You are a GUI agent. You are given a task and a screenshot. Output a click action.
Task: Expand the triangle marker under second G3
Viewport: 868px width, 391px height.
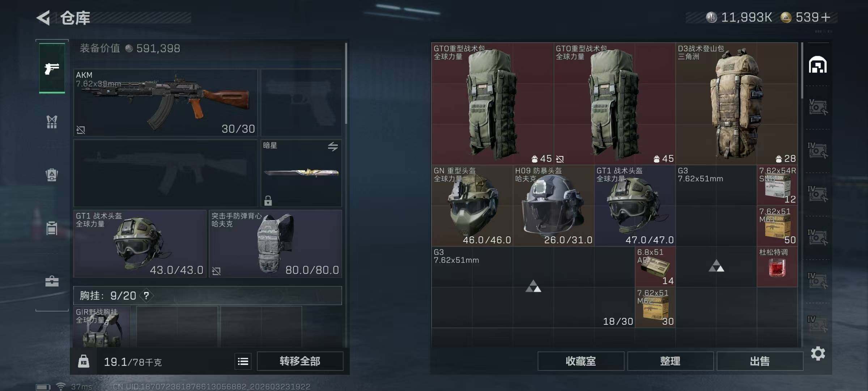[x=533, y=286]
